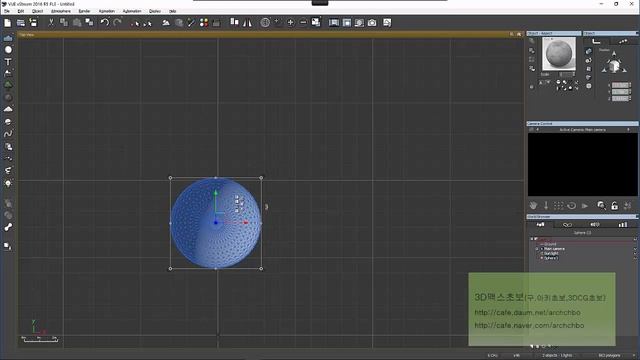
Task: Select Ground item in World Browser list
Action: pos(550,244)
